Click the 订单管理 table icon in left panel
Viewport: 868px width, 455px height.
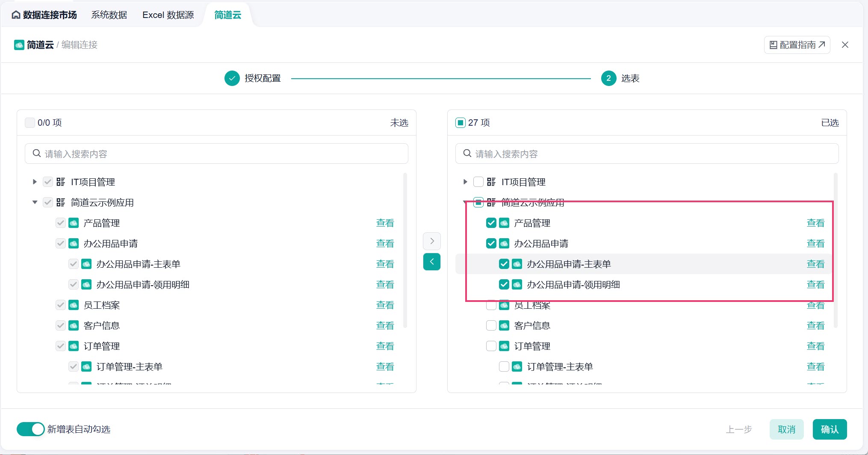74,346
